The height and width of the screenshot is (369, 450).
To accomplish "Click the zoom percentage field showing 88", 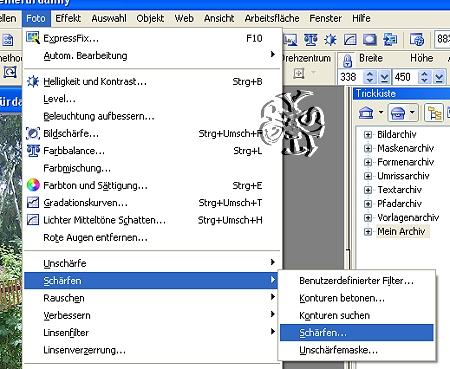I will coord(443,39).
